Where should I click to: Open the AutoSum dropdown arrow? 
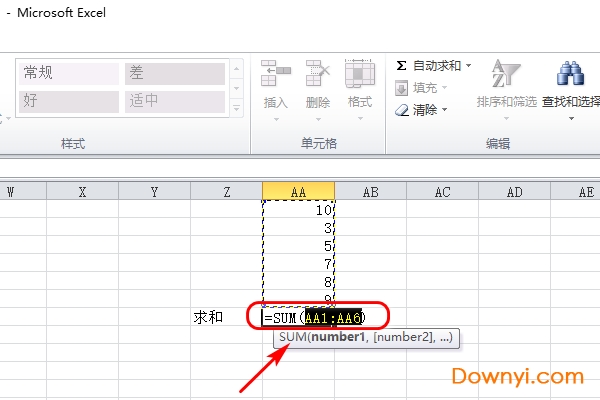(468, 66)
